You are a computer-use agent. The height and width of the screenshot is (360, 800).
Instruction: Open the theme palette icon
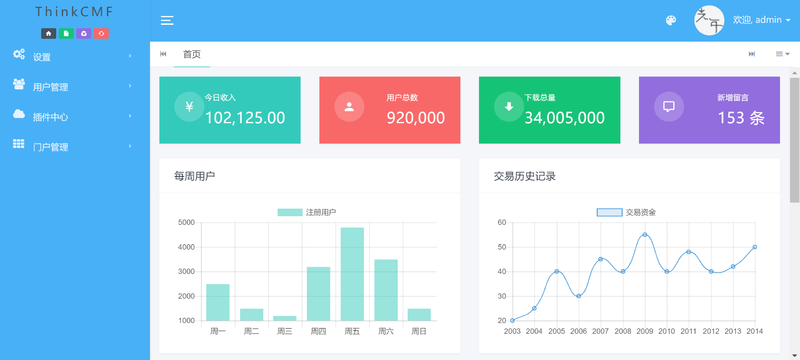coord(671,20)
